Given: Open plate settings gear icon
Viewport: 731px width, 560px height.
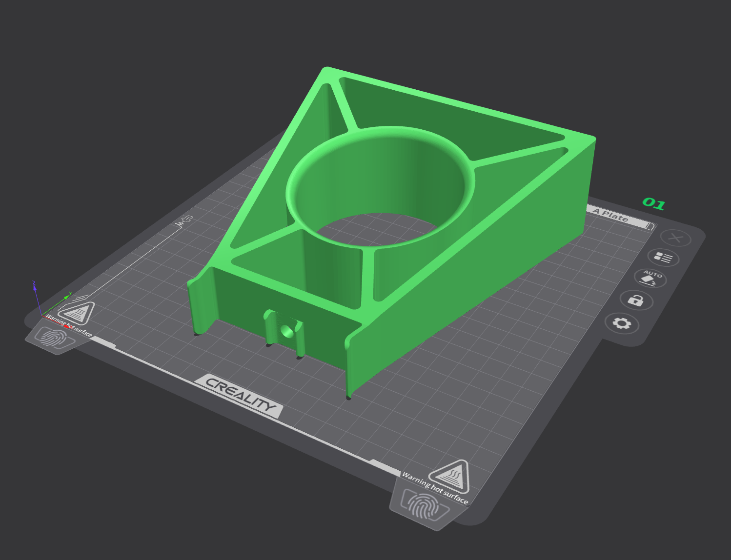Looking at the screenshot, I should (622, 323).
